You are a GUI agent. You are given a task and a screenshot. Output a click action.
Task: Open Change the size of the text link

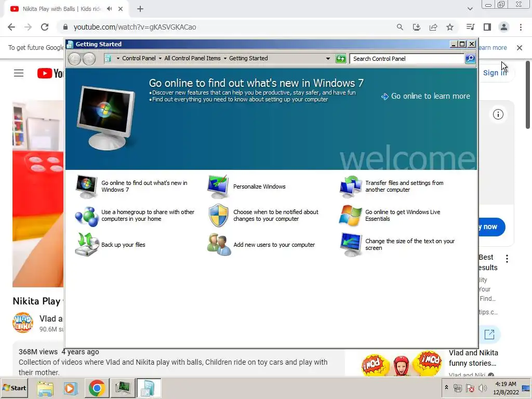[410, 245]
